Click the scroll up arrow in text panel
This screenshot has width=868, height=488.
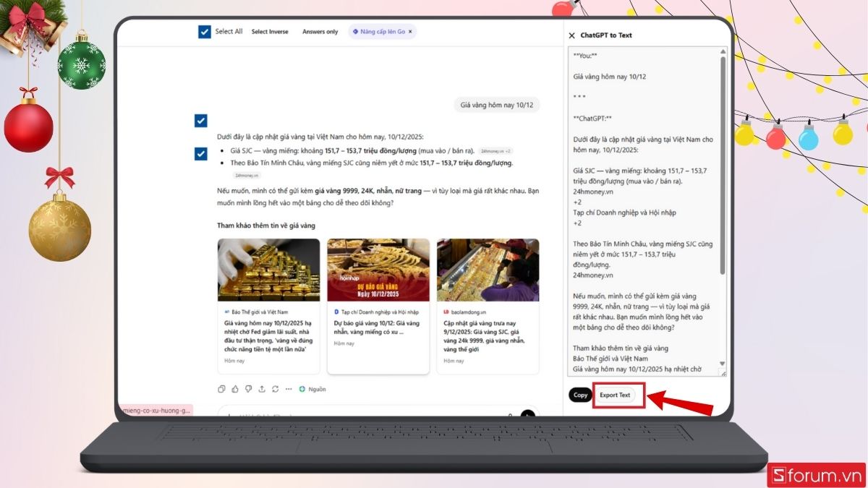pos(722,52)
